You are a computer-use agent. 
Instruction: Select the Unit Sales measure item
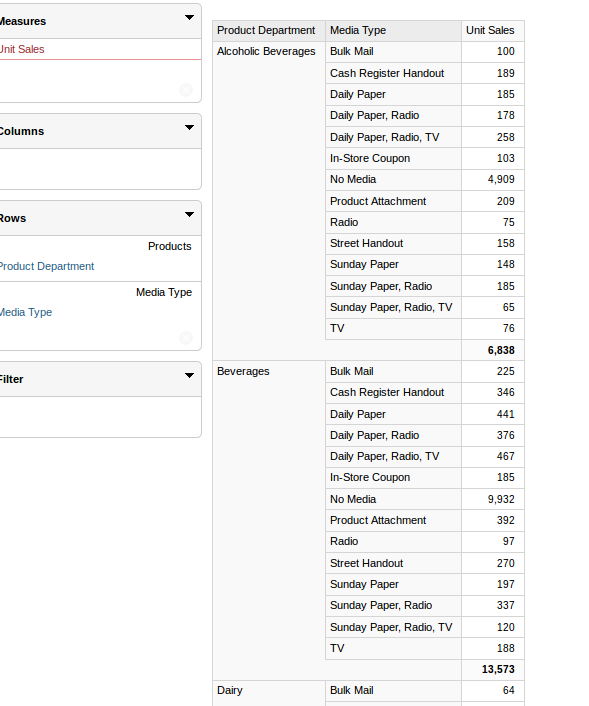22,49
